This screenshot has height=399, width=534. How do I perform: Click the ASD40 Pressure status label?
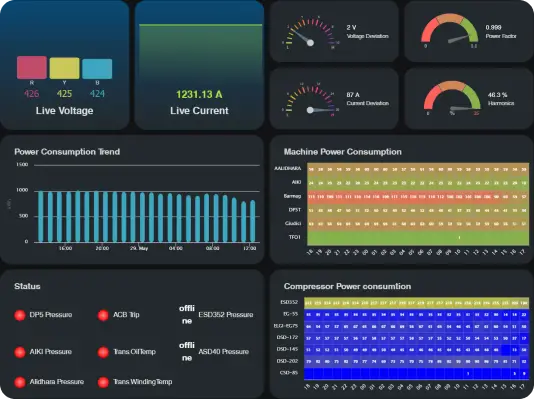[224, 352]
